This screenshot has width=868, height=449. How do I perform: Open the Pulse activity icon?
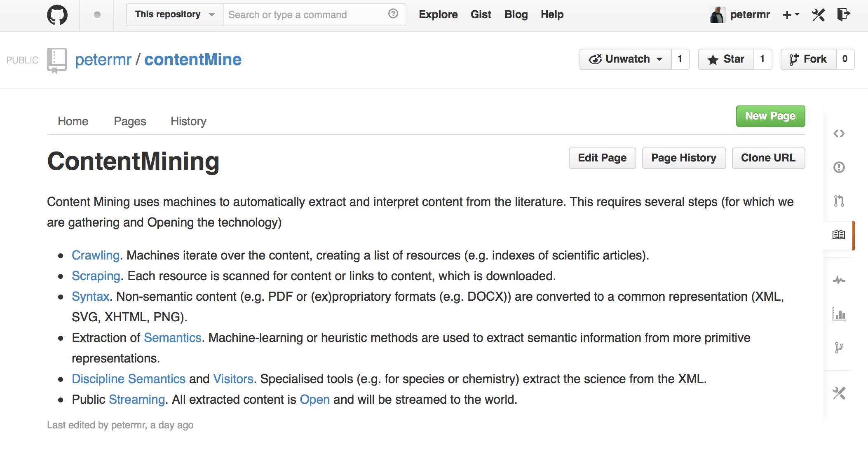pos(839,280)
